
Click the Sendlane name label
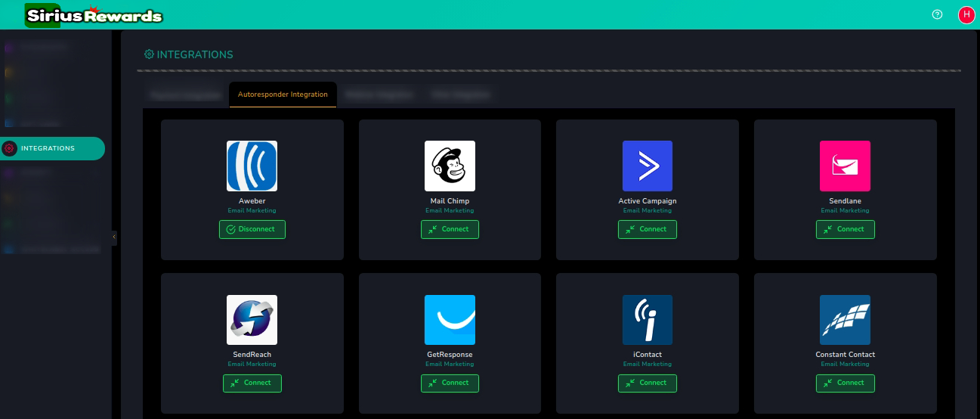pyautogui.click(x=845, y=201)
